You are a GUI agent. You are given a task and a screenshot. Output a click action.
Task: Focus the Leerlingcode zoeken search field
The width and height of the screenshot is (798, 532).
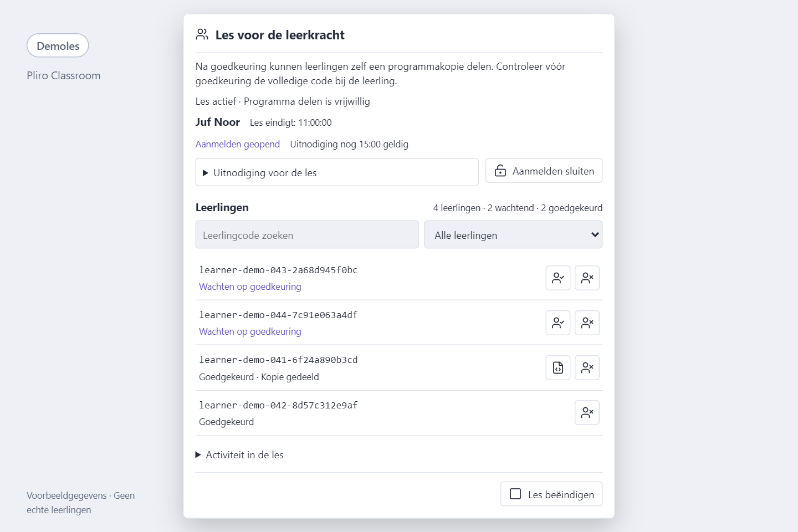307,235
